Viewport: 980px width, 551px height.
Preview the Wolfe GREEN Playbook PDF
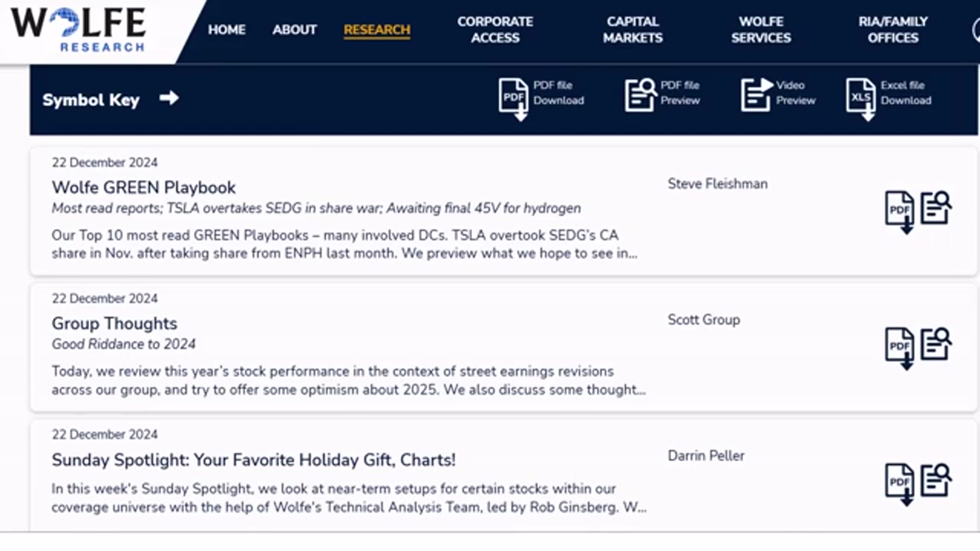pyautogui.click(x=936, y=208)
